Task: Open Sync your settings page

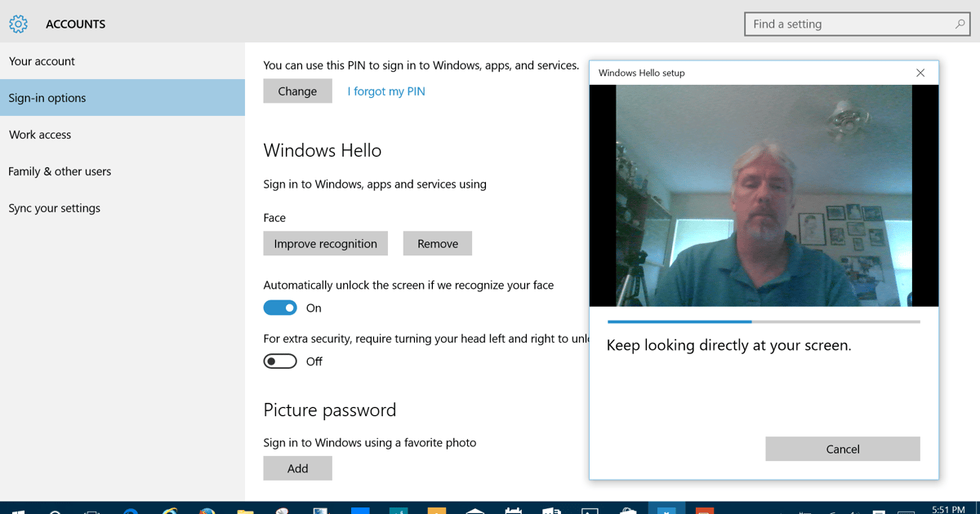Action: click(54, 208)
